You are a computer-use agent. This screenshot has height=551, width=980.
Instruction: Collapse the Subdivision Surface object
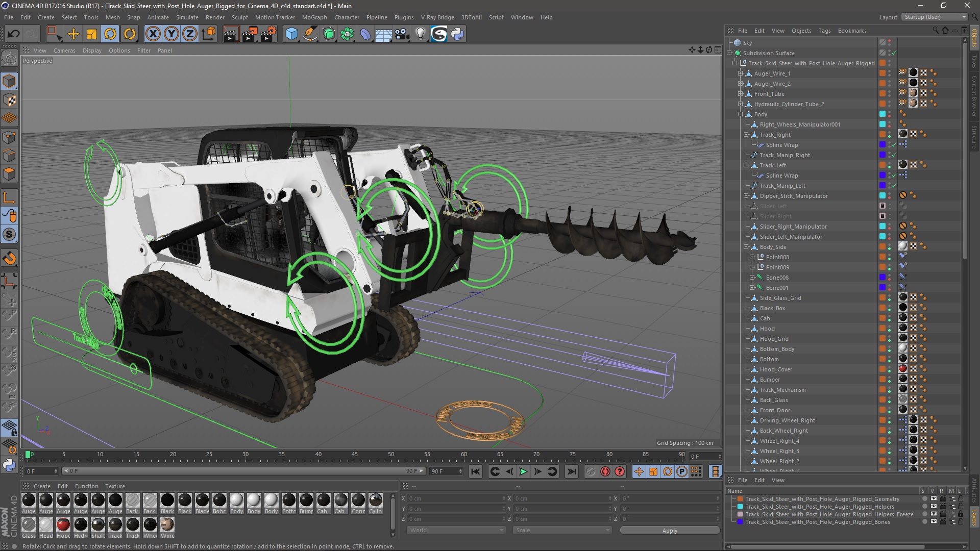pyautogui.click(x=730, y=53)
